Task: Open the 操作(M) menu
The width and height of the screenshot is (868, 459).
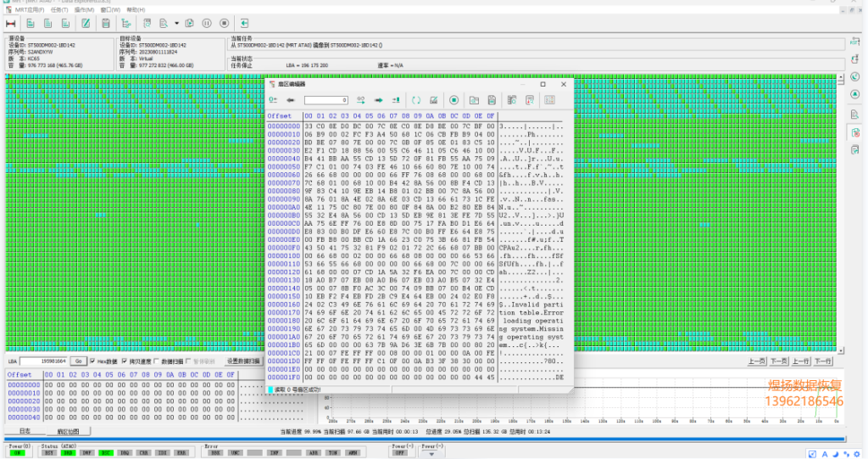Action: click(x=84, y=10)
